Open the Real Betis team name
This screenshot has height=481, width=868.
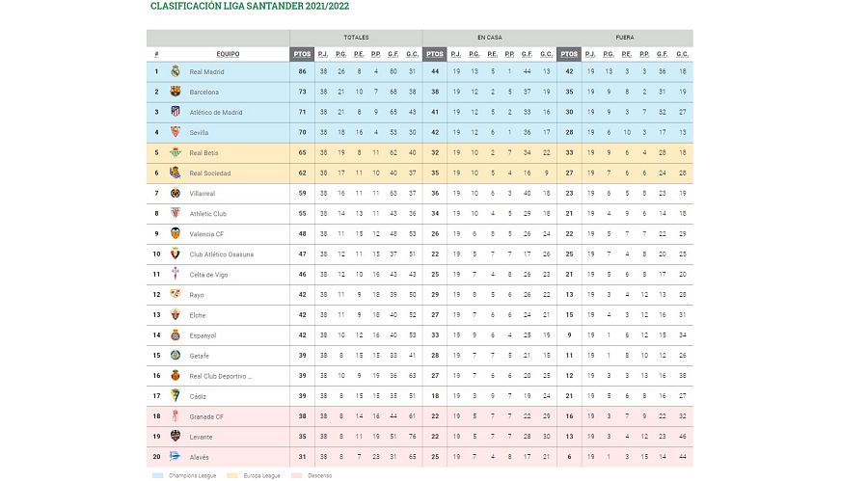click(203, 152)
